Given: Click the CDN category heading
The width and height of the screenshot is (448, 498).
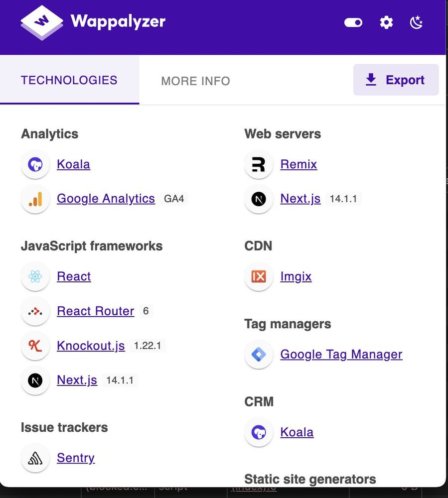Looking at the screenshot, I should coord(258,246).
